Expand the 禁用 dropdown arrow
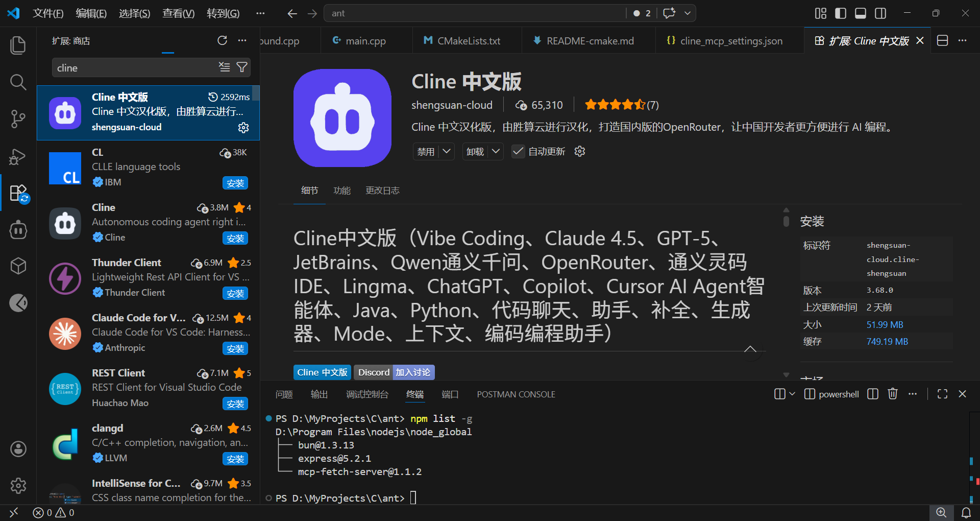The width and height of the screenshot is (980, 521). (447, 151)
